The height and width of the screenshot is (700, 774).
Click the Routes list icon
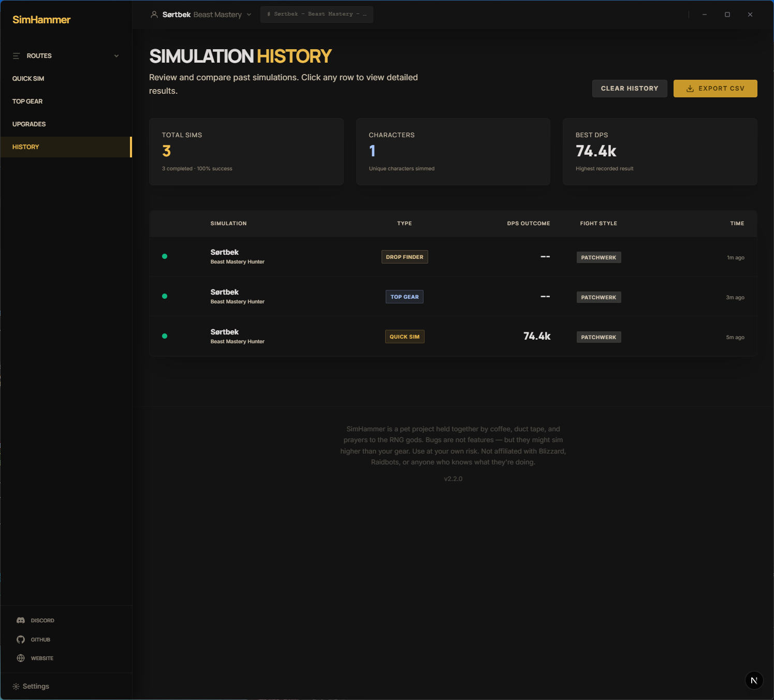coord(17,56)
